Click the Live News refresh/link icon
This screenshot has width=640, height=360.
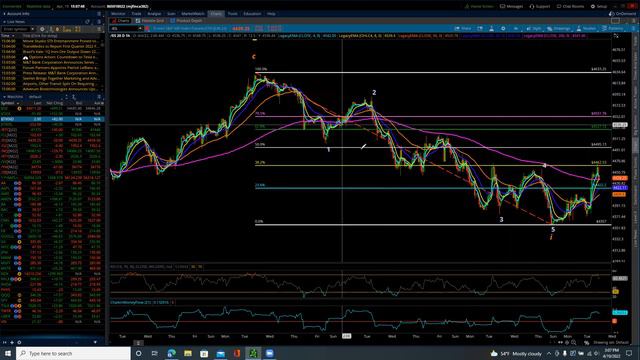(x=87, y=22)
